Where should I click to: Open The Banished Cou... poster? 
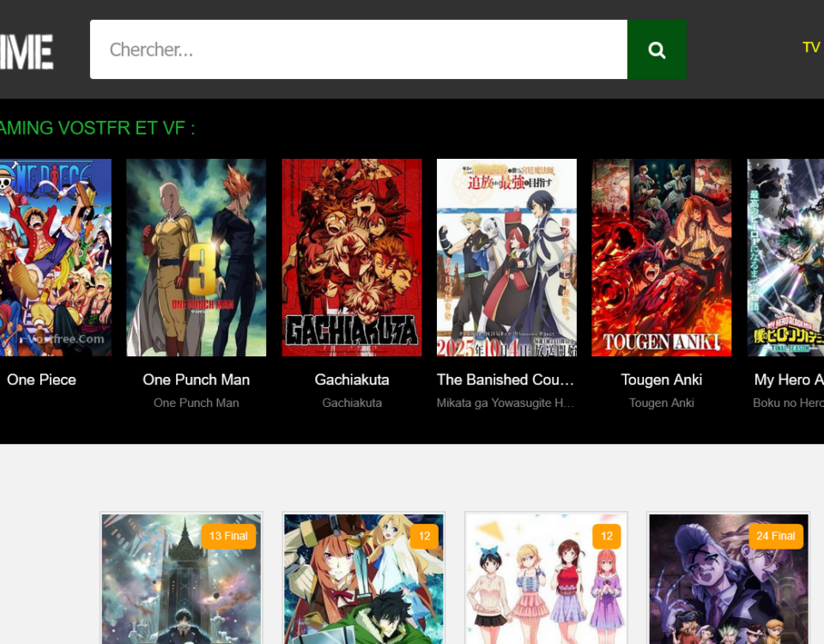tap(506, 257)
